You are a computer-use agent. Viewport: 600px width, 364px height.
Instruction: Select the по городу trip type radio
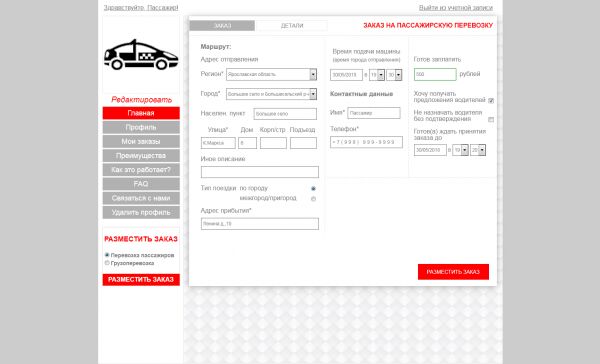click(x=313, y=188)
